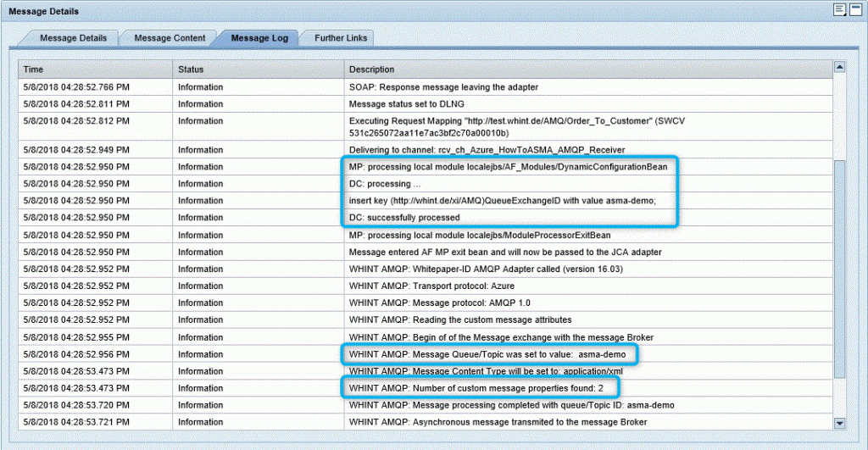
Task: Click the panel list-view icon at top right
Action: click(x=840, y=10)
